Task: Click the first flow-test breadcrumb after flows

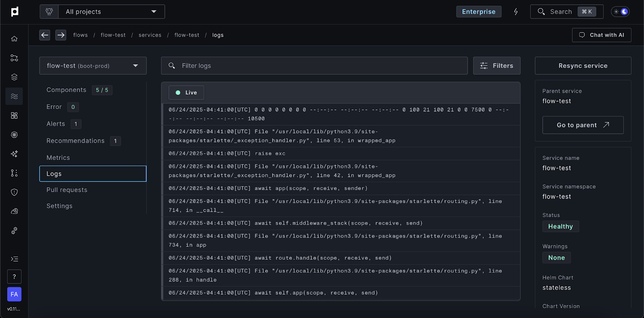Action: pyautogui.click(x=113, y=35)
